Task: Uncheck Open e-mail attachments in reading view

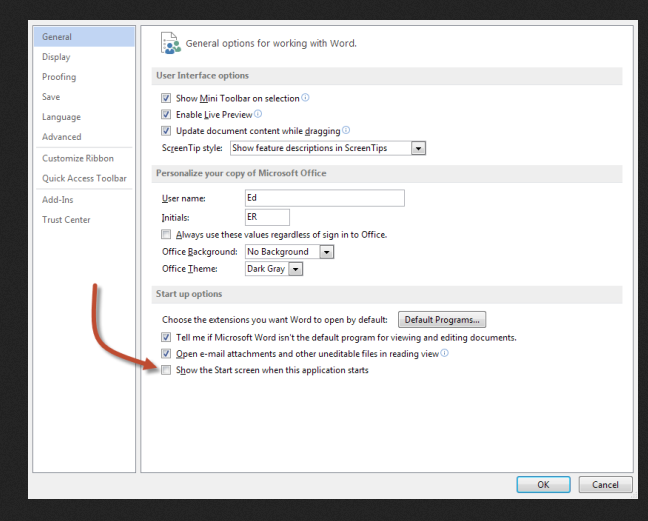Action: pos(166,354)
